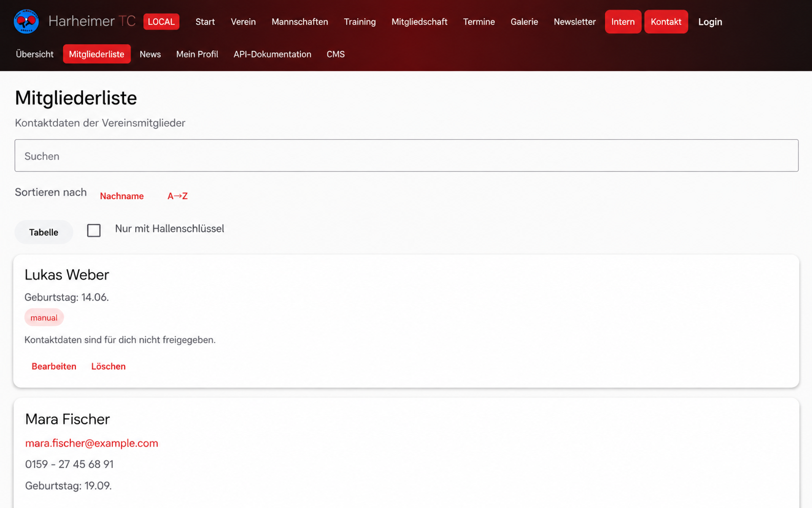Select the Mara Fischer name heading

68,419
